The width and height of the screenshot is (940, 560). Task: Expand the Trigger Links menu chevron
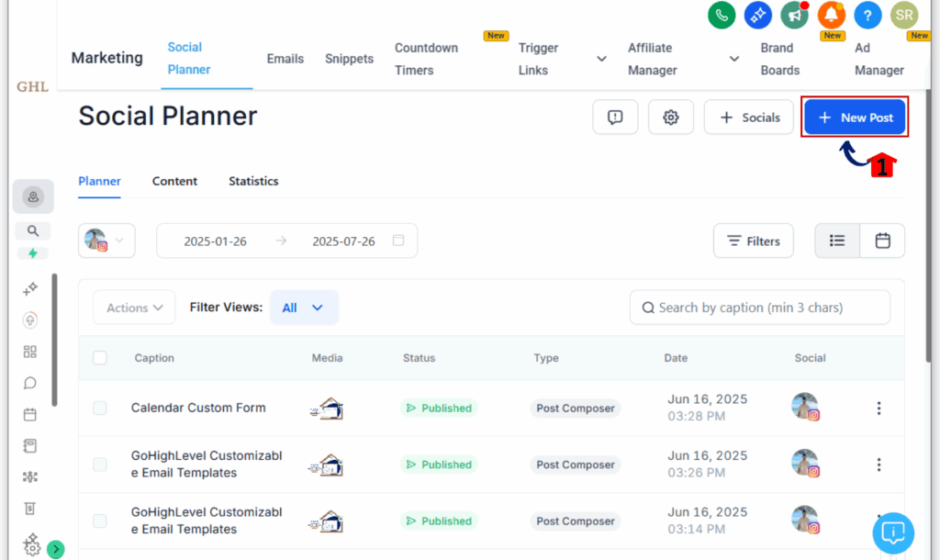tap(601, 59)
